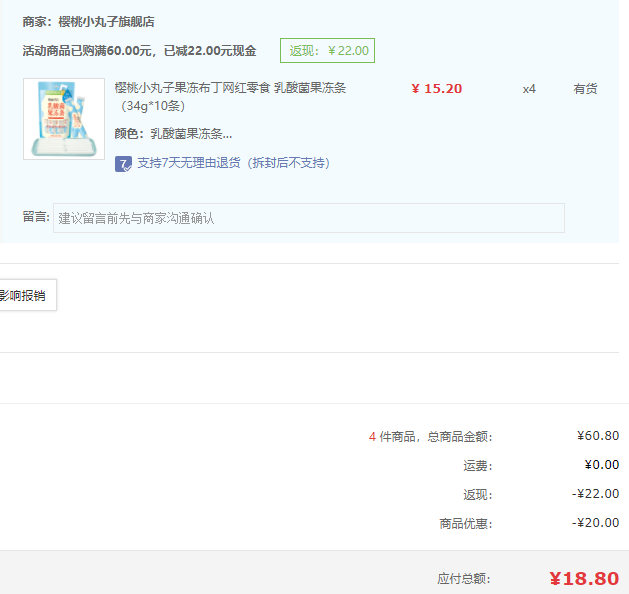Select merchant name 樱桃小丸子旗舰店
Screen dimensions: 629x594
point(106,22)
